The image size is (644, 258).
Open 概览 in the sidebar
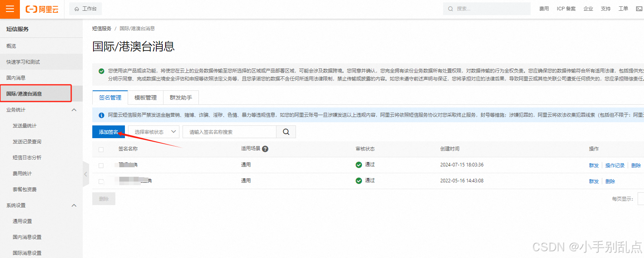click(41, 46)
